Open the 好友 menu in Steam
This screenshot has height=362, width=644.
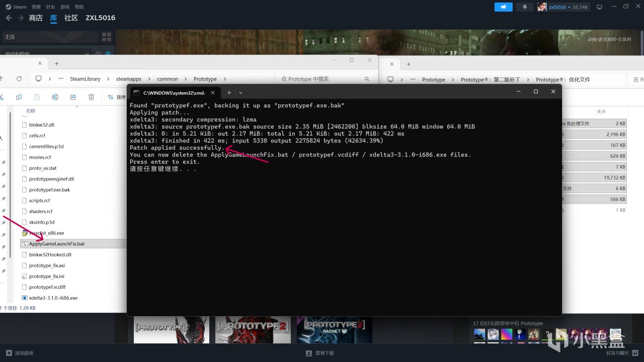[x=50, y=7]
